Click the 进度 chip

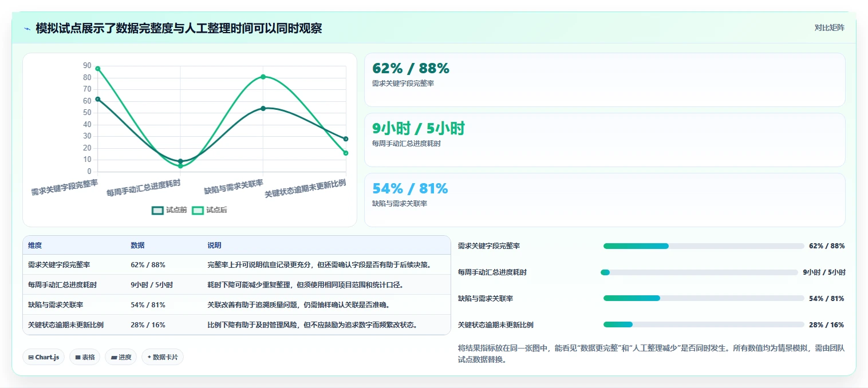click(121, 357)
